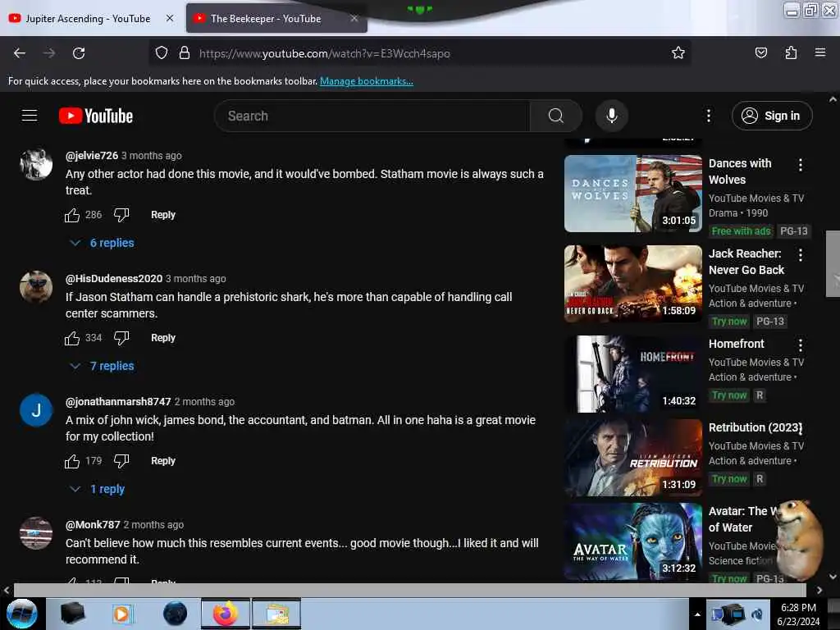Dislike the @jonathanmarsh8747 comment

tap(121, 461)
